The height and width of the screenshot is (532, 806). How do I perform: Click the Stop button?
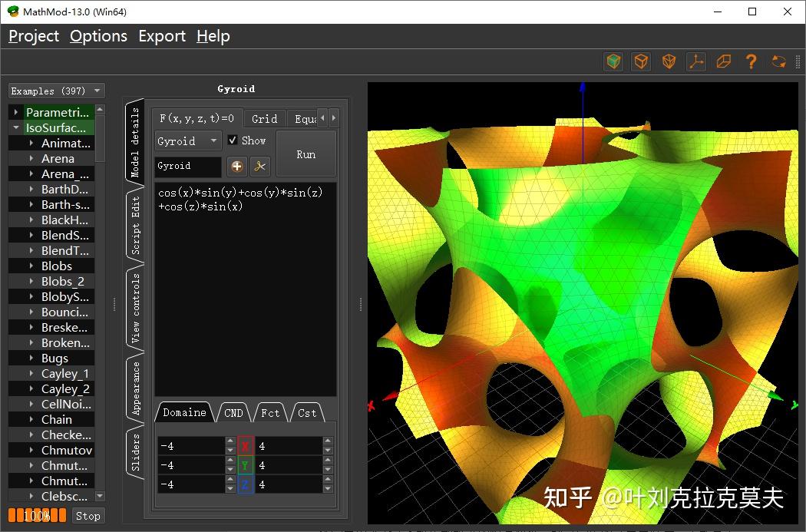[88, 516]
